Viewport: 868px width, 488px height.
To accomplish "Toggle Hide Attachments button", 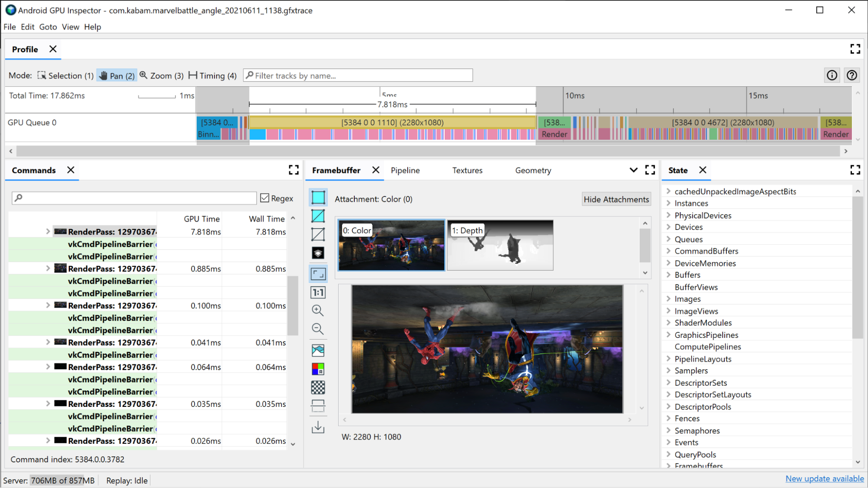I will pos(616,199).
